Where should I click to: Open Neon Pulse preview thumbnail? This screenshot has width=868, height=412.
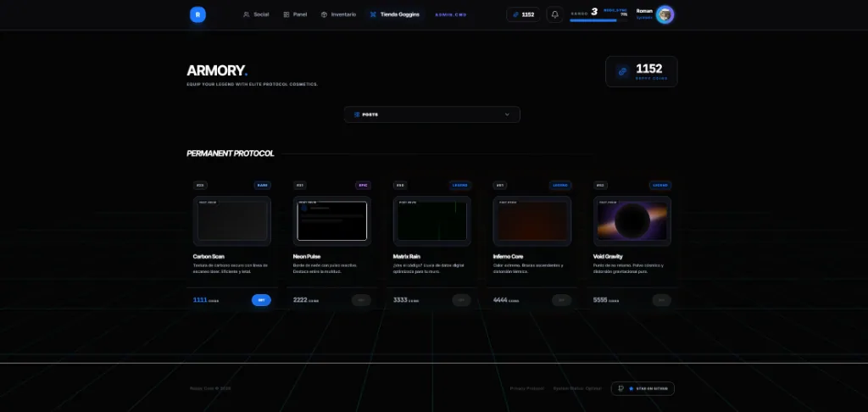pos(332,220)
